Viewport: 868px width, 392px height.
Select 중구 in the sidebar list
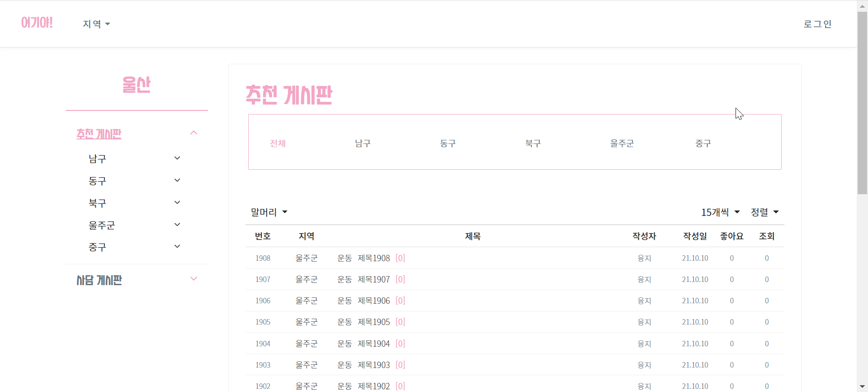[x=97, y=247]
